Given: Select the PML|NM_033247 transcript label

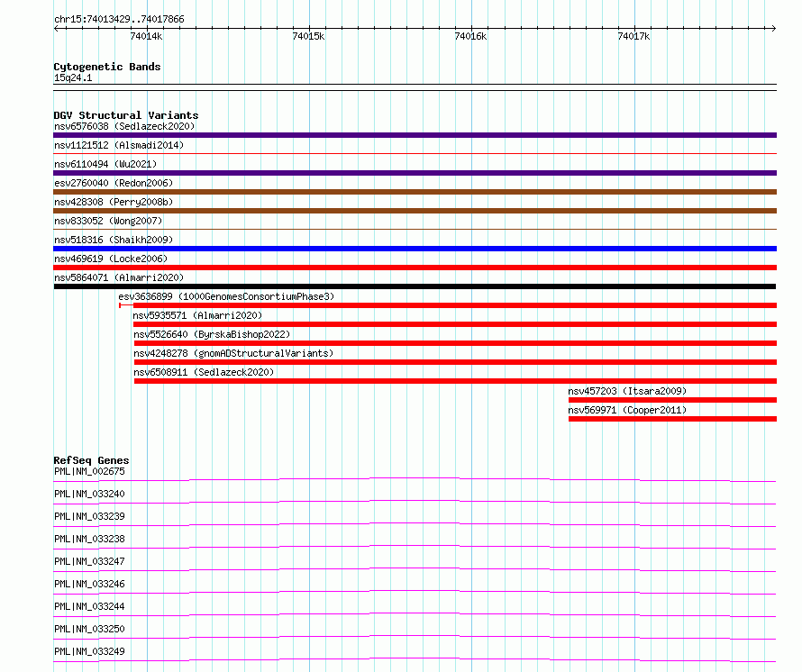Looking at the screenshot, I should coord(89,561).
